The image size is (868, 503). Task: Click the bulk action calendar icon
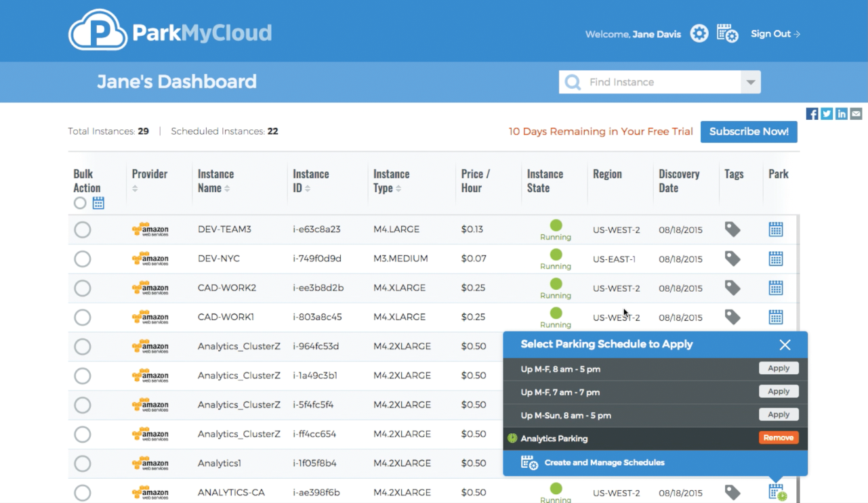[x=98, y=203]
